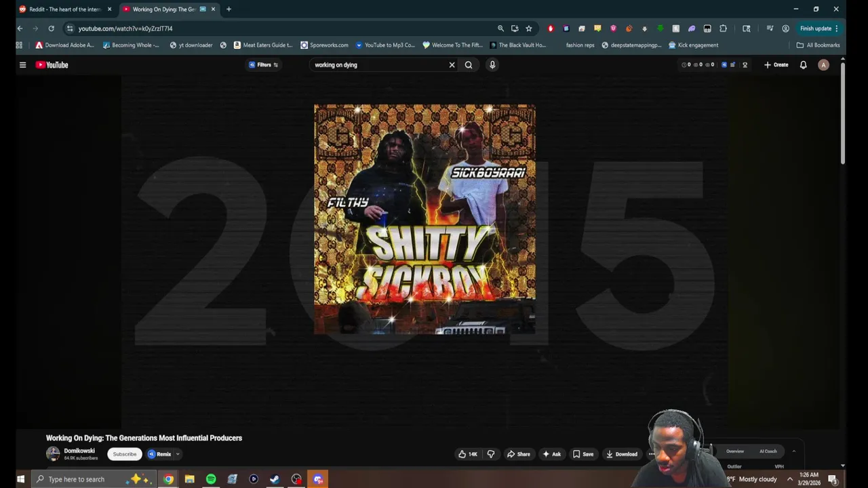This screenshot has width=868, height=488.
Task: Open the Chrome profile icon
Action: [785, 28]
